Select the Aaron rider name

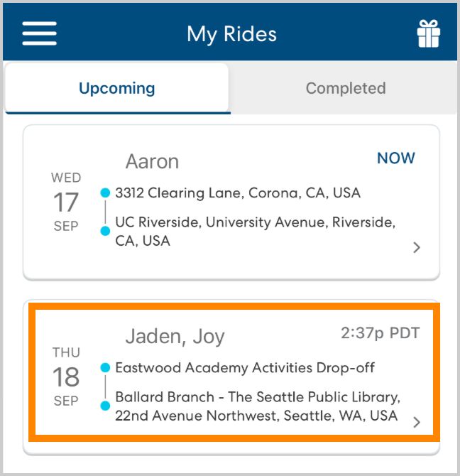tap(152, 161)
